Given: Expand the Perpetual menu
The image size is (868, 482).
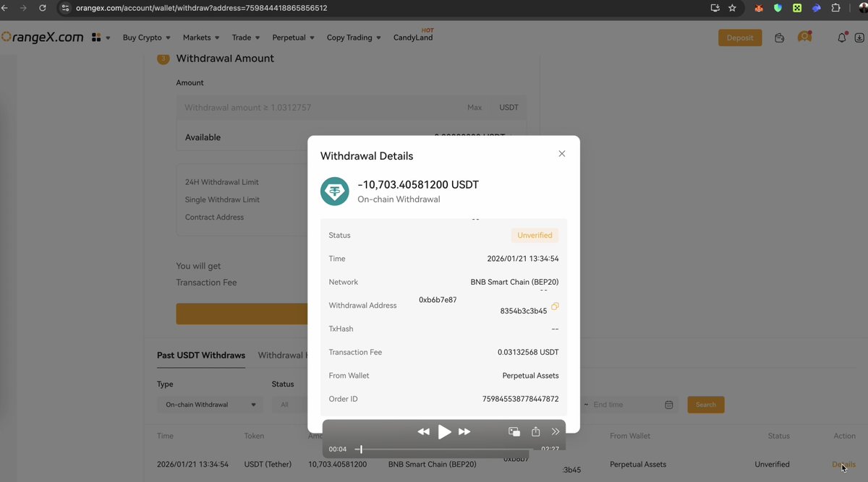Looking at the screenshot, I should pos(293,38).
